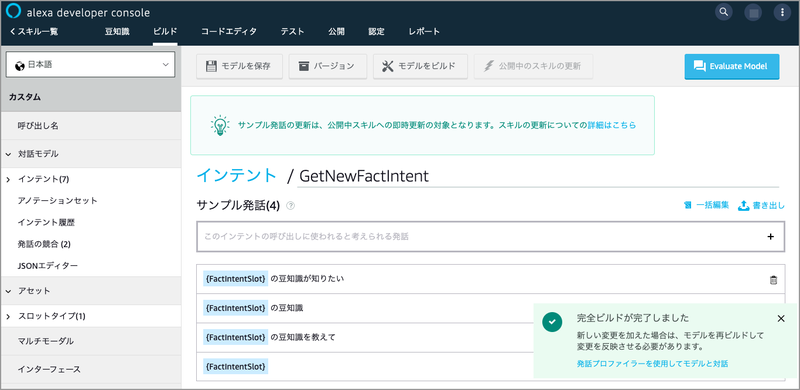This screenshot has width=800, height=390.
Task: Click {FactIntentSlot} chip in の豆知識 row
Action: click(x=236, y=308)
